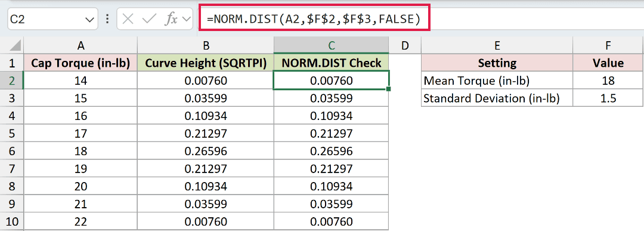The height and width of the screenshot is (231, 644).
Task: Select column D header
Action: [x=405, y=45]
